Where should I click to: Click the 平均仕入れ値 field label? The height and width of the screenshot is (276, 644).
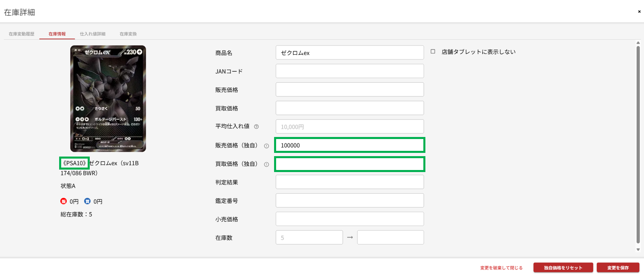232,126
